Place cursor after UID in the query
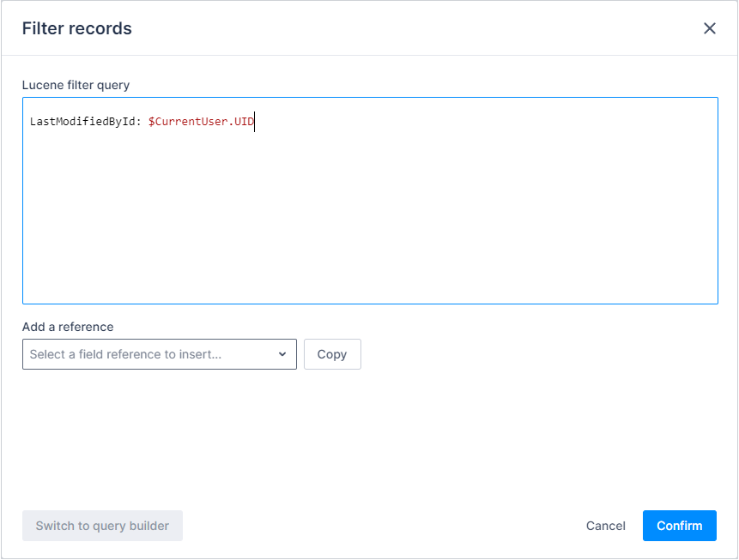The height and width of the screenshot is (560, 739). pyautogui.click(x=254, y=123)
